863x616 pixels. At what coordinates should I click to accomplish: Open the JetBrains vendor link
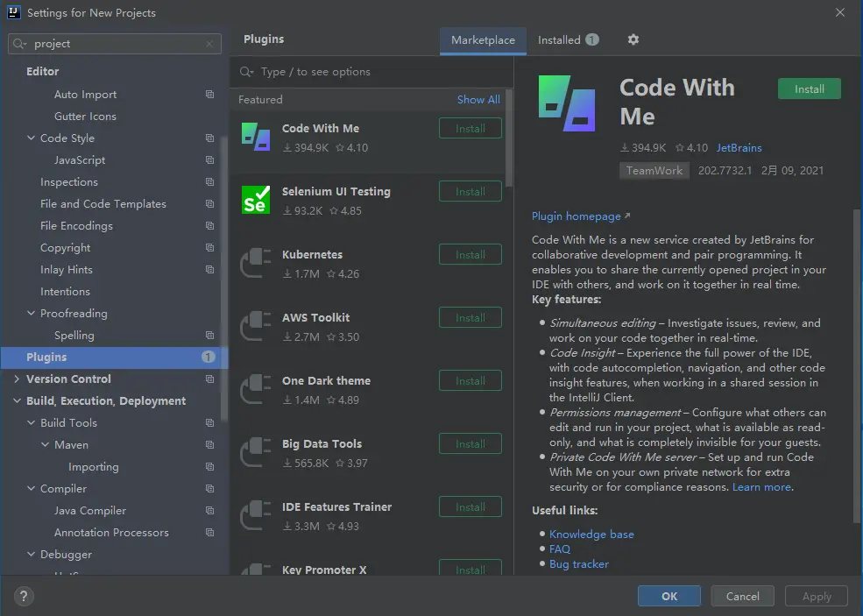pyautogui.click(x=739, y=147)
